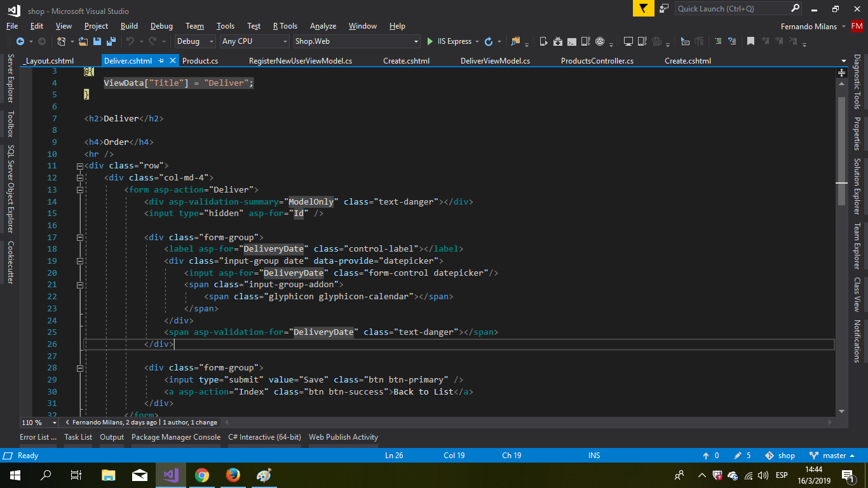
Task: Switch to the ProductsController.cs tab
Action: click(597, 61)
